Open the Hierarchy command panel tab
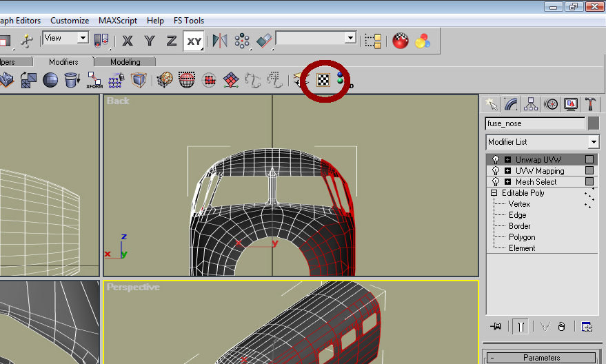 (531, 104)
